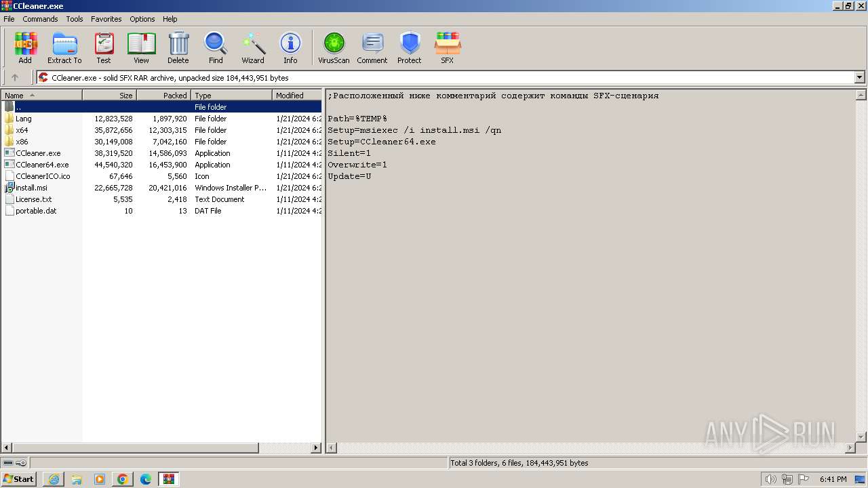Click the taskbar clock 6:41 PM
The image size is (868, 488).
pos(833,479)
